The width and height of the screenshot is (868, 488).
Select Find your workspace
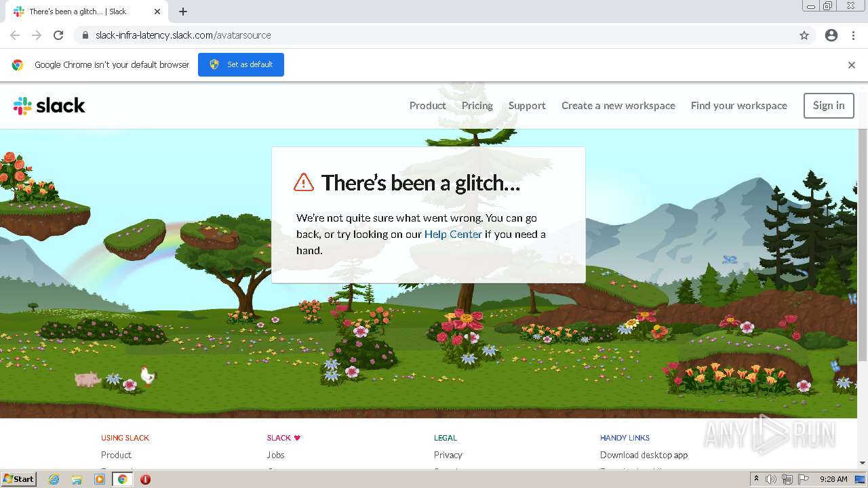pos(739,106)
